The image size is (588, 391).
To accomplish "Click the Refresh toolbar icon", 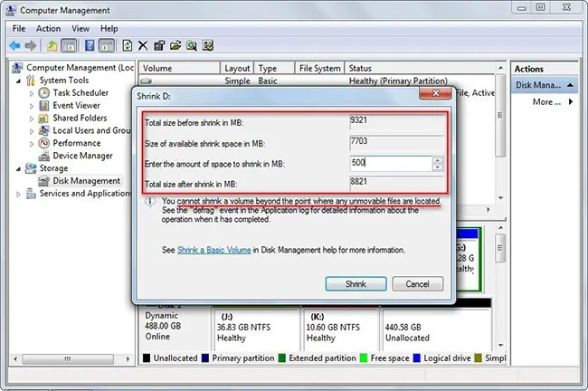I will (x=128, y=46).
